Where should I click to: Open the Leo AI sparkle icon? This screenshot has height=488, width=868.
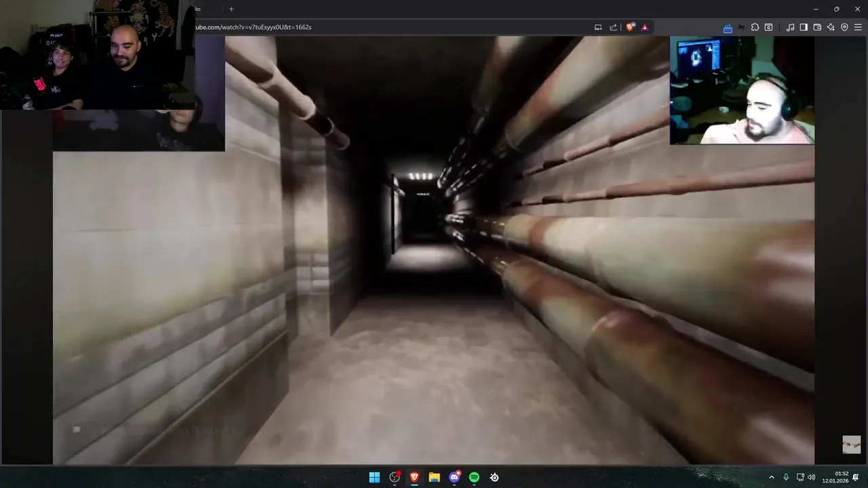[831, 27]
